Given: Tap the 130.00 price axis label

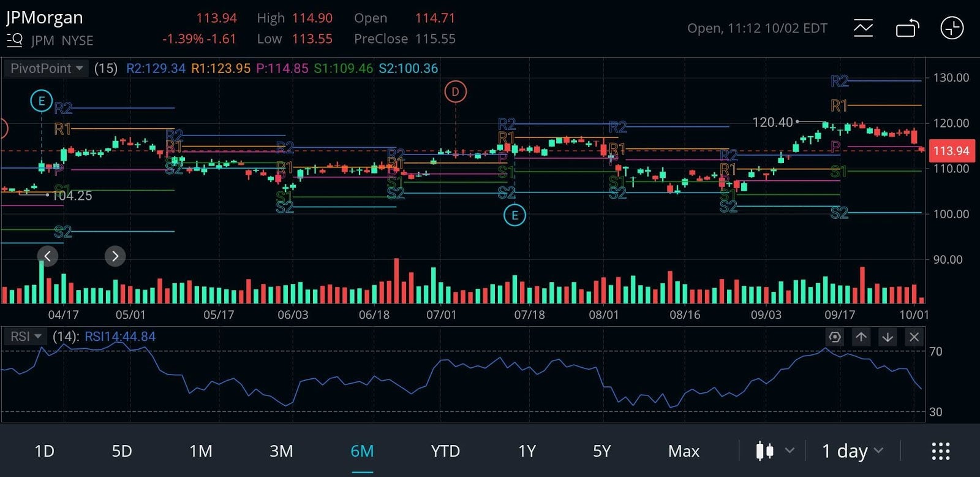Looking at the screenshot, I should point(951,77).
